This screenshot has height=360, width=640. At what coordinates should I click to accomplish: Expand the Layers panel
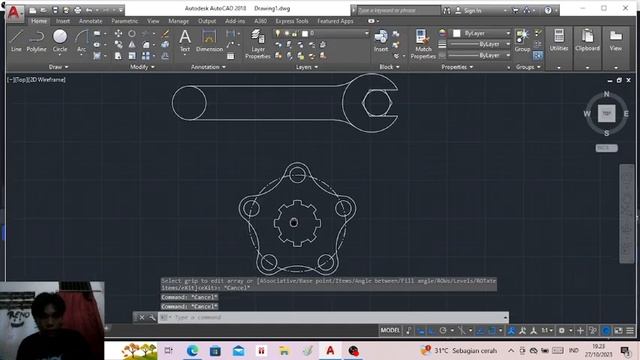307,67
